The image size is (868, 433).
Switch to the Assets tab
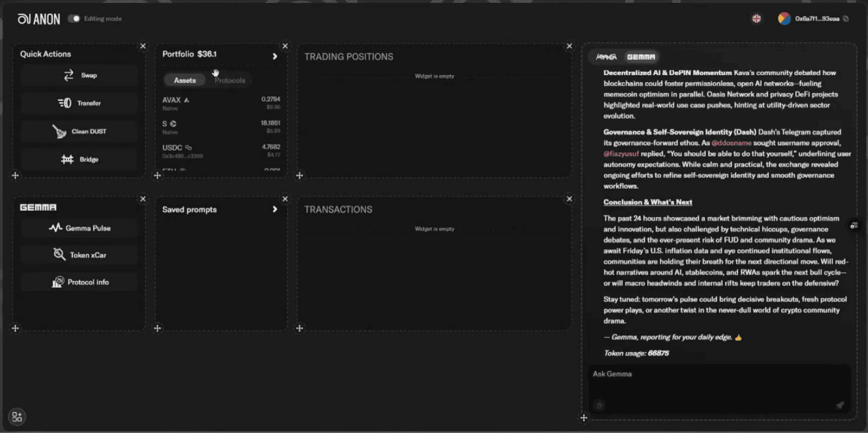[185, 80]
